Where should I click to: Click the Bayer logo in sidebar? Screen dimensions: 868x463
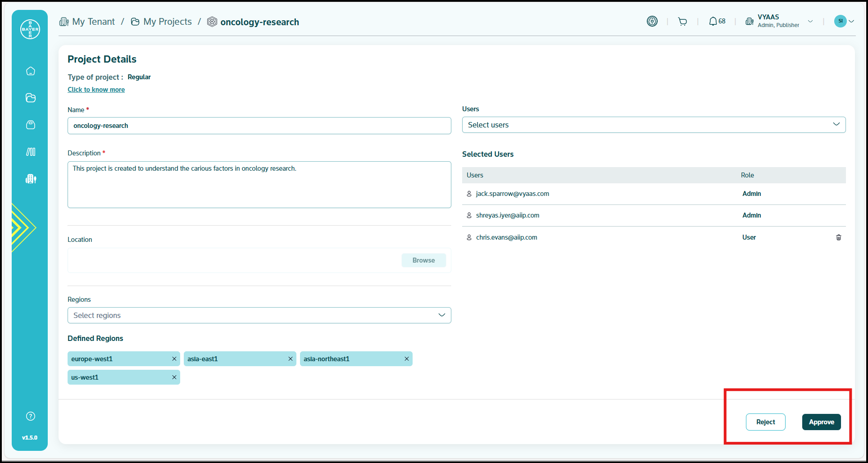click(30, 29)
